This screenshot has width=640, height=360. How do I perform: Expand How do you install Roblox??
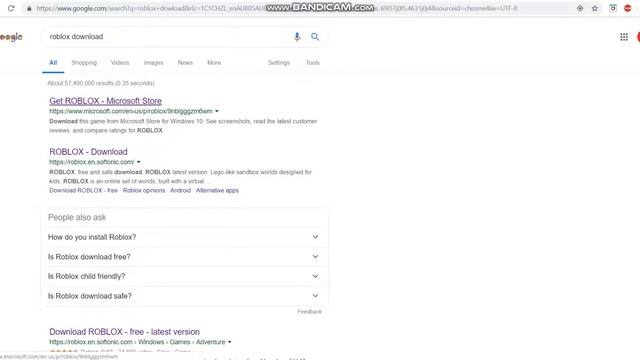point(184,237)
